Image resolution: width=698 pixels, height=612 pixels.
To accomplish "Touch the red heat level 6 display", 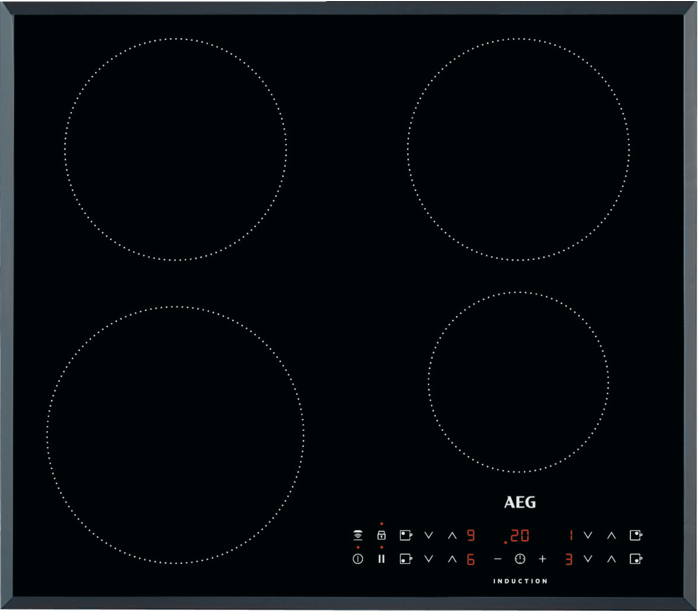I will pos(471,559).
